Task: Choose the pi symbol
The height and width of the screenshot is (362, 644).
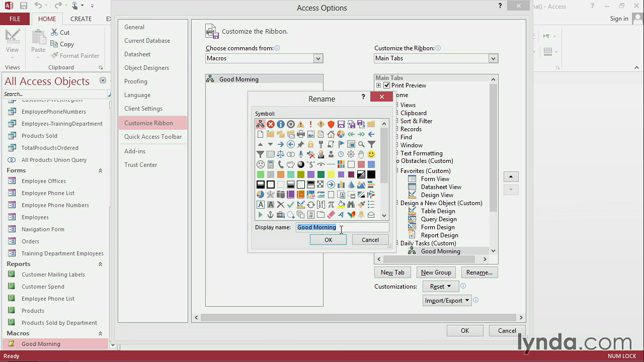Action: pyautogui.click(x=331, y=205)
